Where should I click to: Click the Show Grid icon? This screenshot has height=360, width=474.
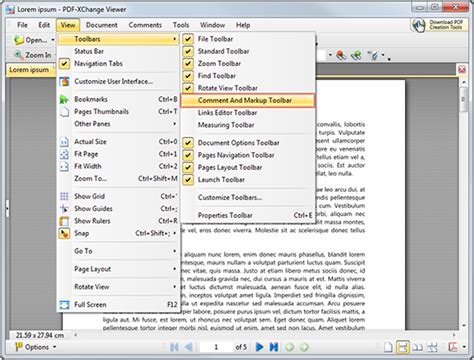[x=64, y=196]
